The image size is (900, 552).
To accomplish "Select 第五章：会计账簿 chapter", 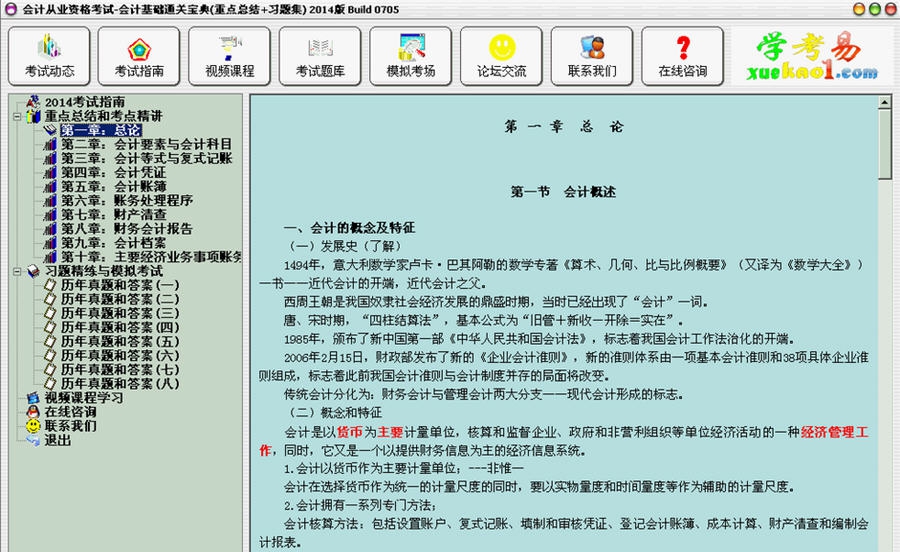I will (x=113, y=186).
